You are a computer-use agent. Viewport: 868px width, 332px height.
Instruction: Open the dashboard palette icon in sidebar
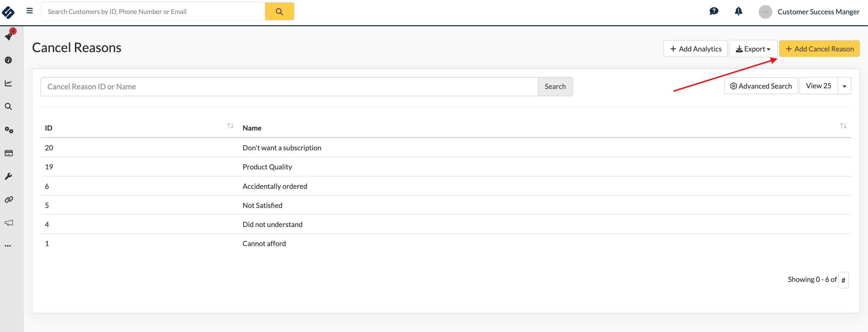point(9,60)
